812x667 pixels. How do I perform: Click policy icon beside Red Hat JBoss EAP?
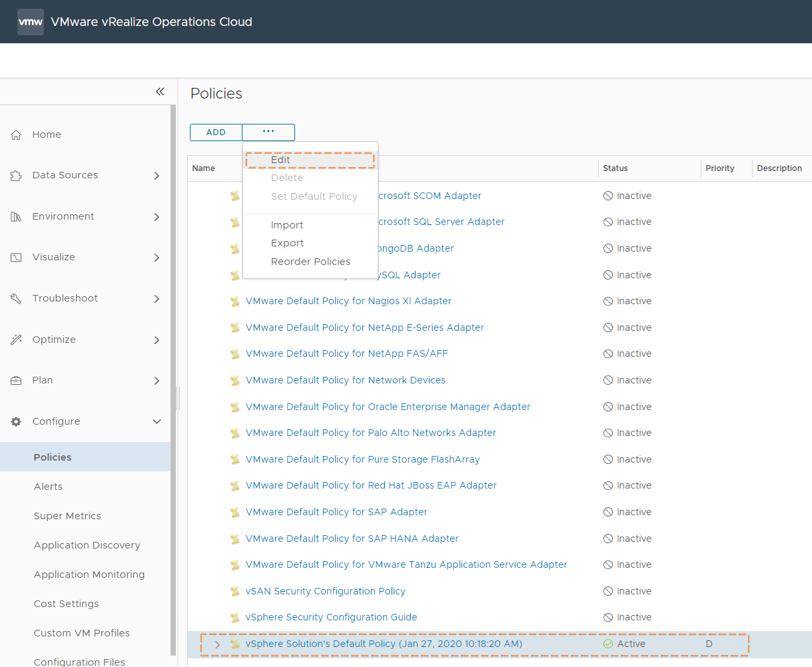coord(235,486)
